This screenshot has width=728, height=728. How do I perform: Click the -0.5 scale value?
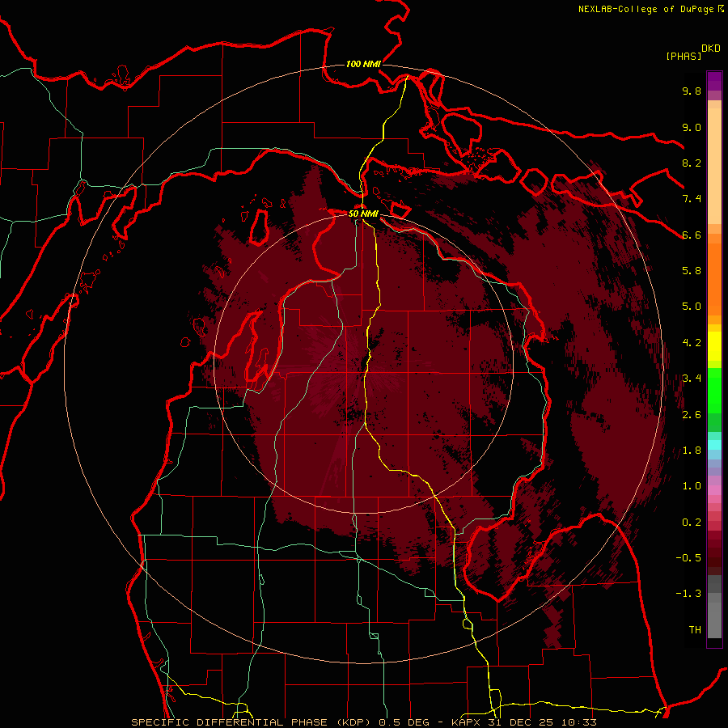[688, 558]
